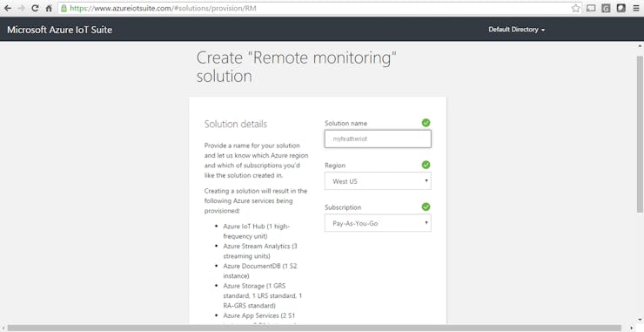Viewport: 644px width, 332px height.
Task: Bookmark this page with star icon
Action: 576,8
